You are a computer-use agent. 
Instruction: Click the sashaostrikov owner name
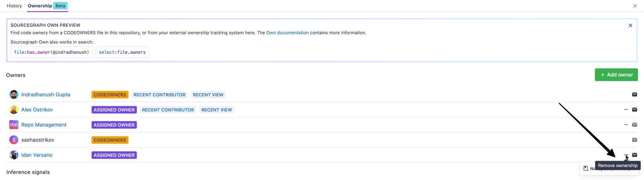[38, 140]
